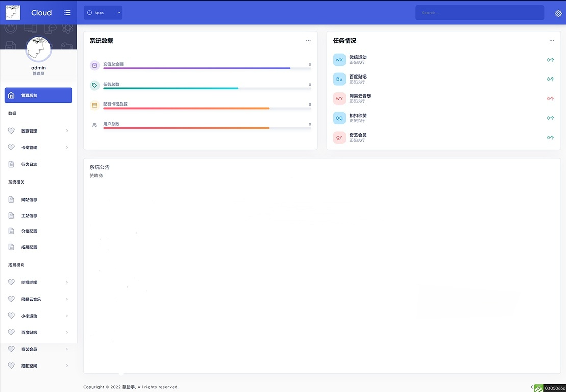Toggle the sidebar menu list icon

[x=67, y=13]
